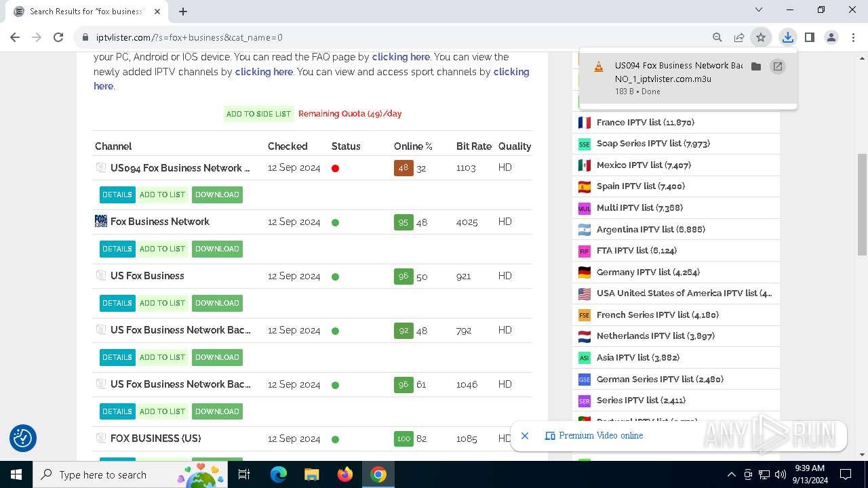Open the FAQ 'clicking here' link
Screen dimensions: 868x488
coord(401,57)
